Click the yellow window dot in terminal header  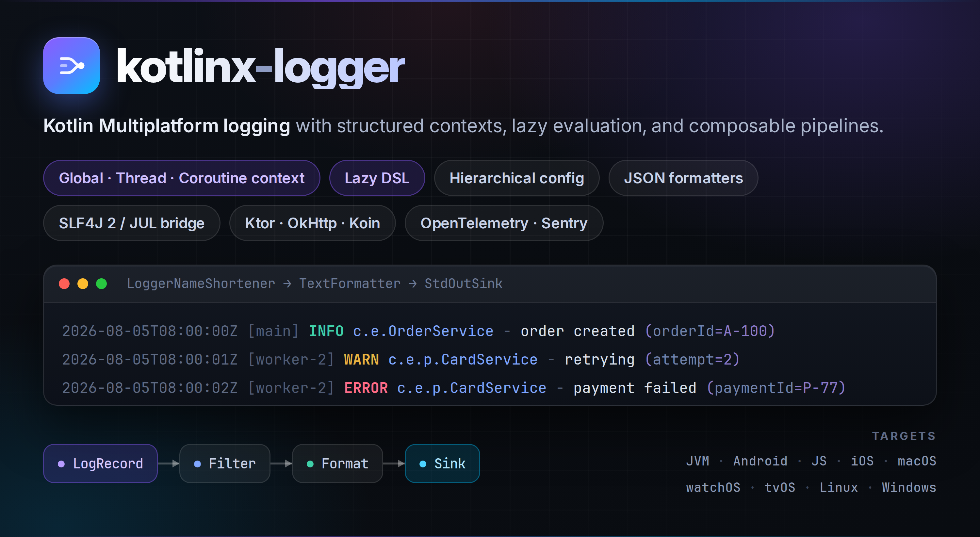click(83, 284)
